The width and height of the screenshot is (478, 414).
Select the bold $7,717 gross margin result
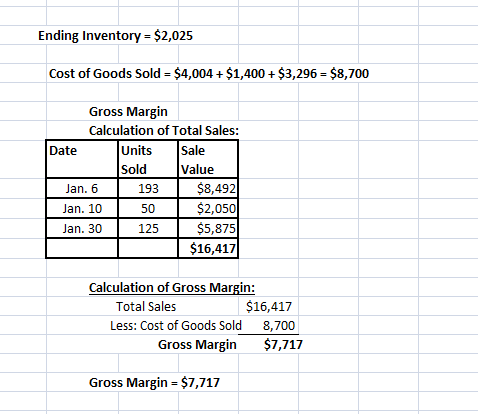coord(283,345)
